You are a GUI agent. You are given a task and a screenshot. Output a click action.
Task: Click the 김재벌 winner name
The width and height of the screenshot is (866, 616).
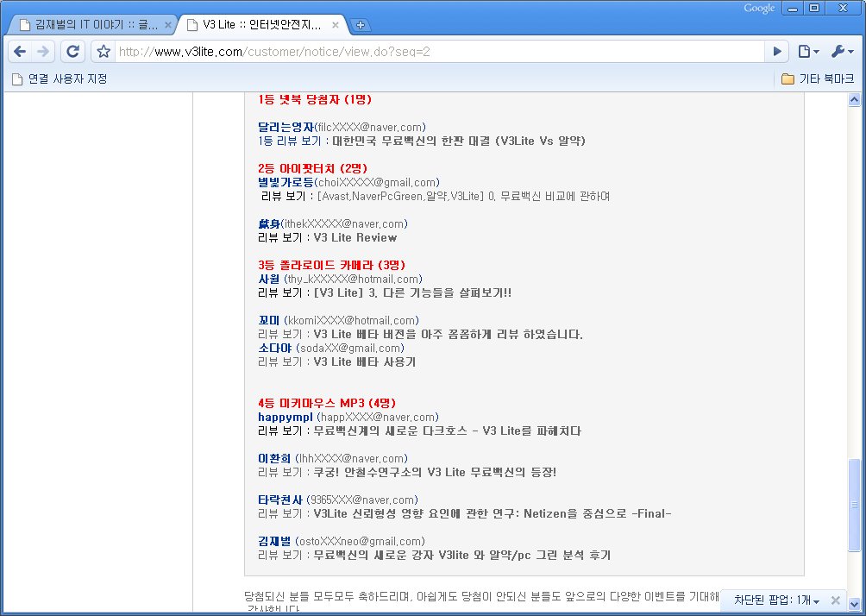click(274, 542)
